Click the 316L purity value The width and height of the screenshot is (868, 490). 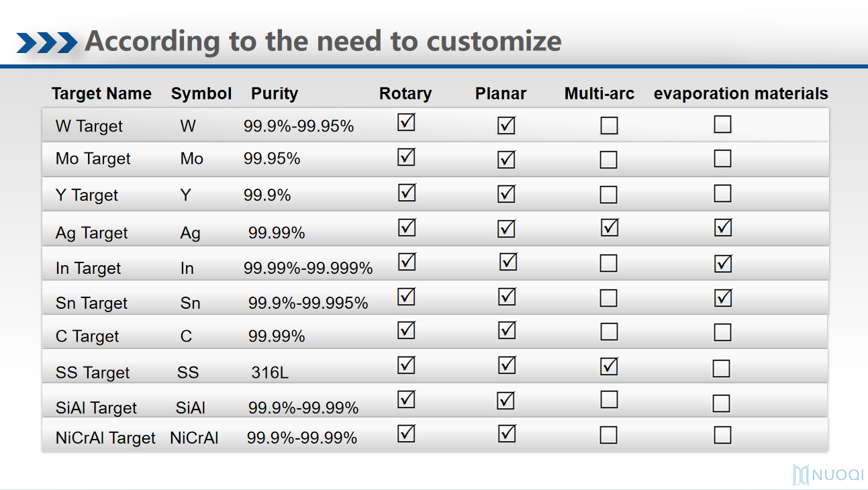pyautogui.click(x=270, y=373)
